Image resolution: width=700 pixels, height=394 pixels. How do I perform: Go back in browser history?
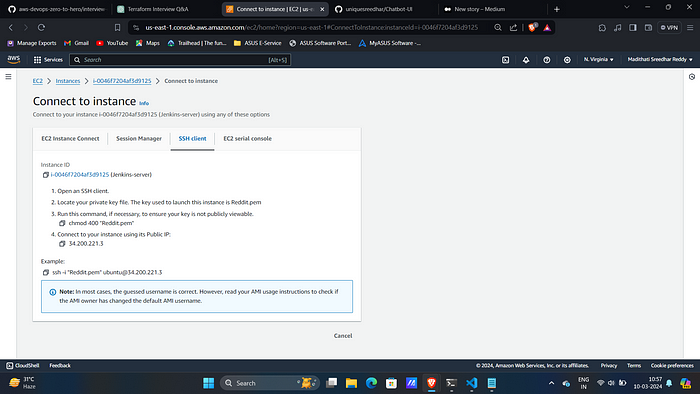11,28
